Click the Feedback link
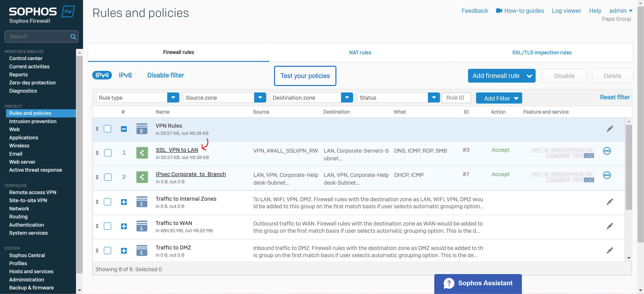 tap(475, 11)
